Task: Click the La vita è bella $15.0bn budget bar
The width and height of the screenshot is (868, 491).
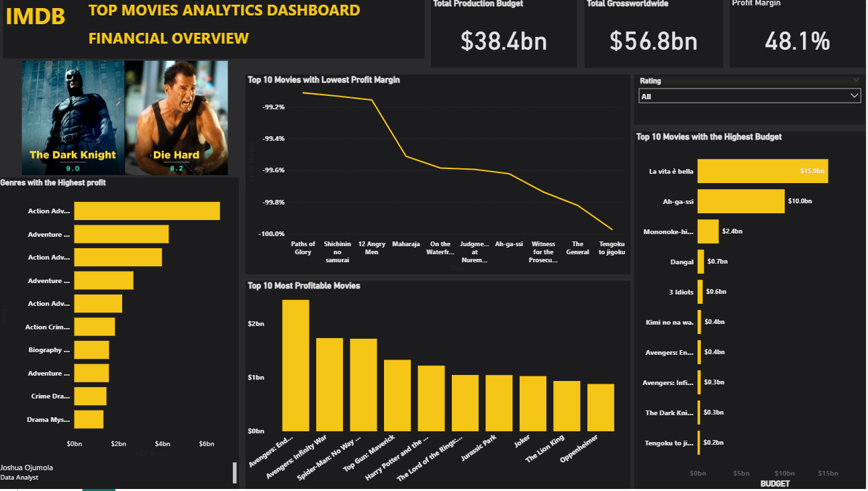Action: pos(762,171)
